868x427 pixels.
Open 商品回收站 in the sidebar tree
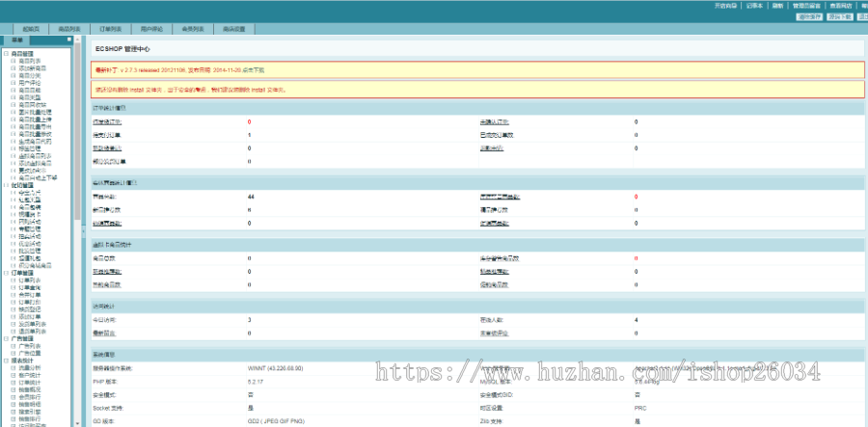point(33,104)
